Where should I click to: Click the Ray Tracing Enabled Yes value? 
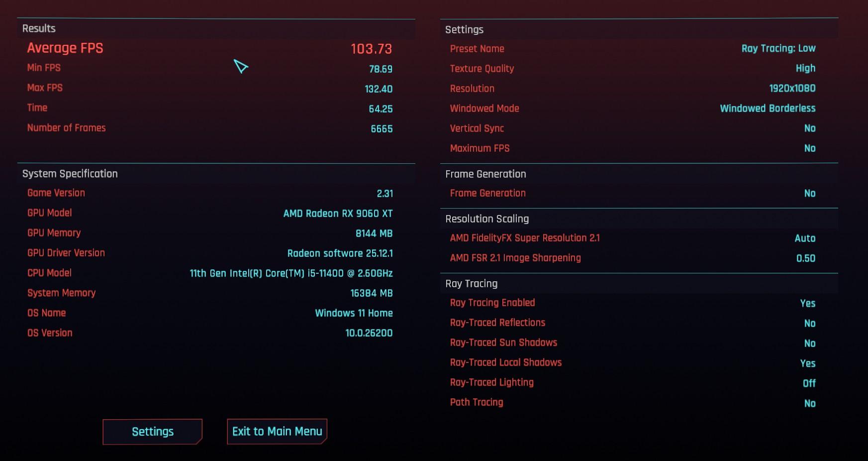coord(807,303)
